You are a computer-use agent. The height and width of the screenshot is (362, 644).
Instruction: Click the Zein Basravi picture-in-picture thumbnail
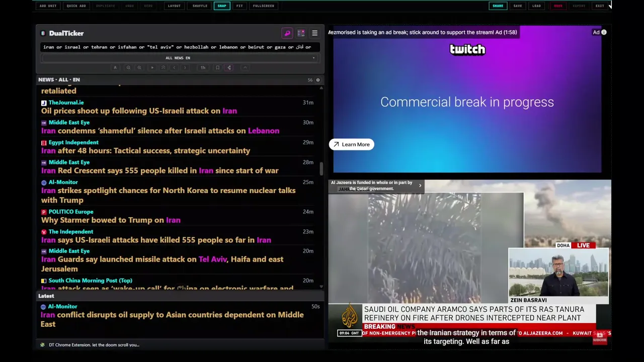pyautogui.click(x=558, y=272)
